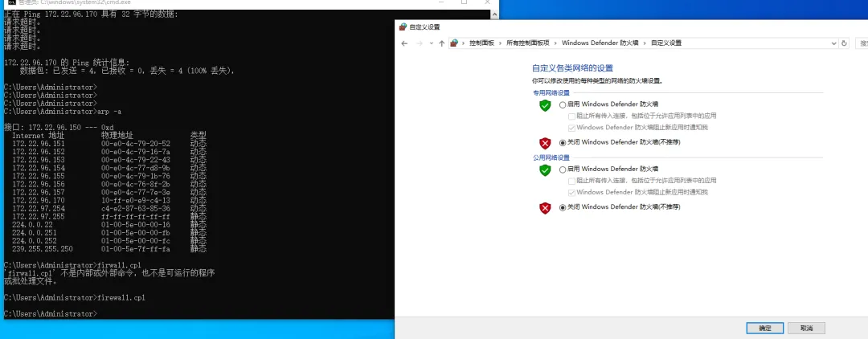Check 阻止所有传入连接 under public network

point(572,181)
